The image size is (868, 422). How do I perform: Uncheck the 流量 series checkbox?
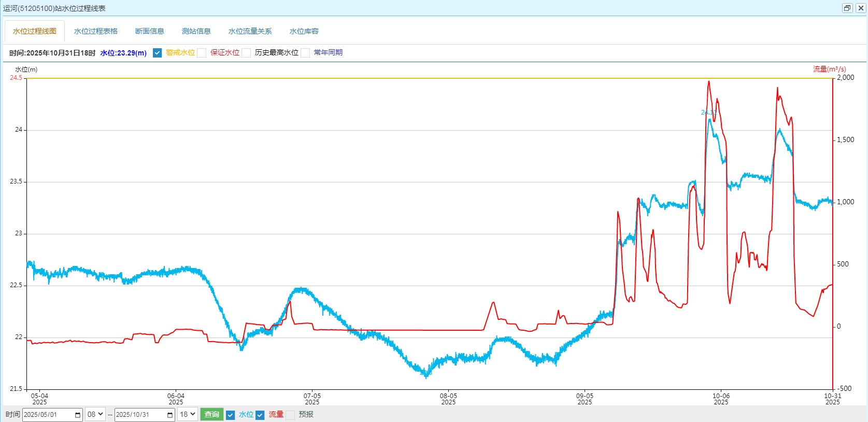tap(260, 415)
